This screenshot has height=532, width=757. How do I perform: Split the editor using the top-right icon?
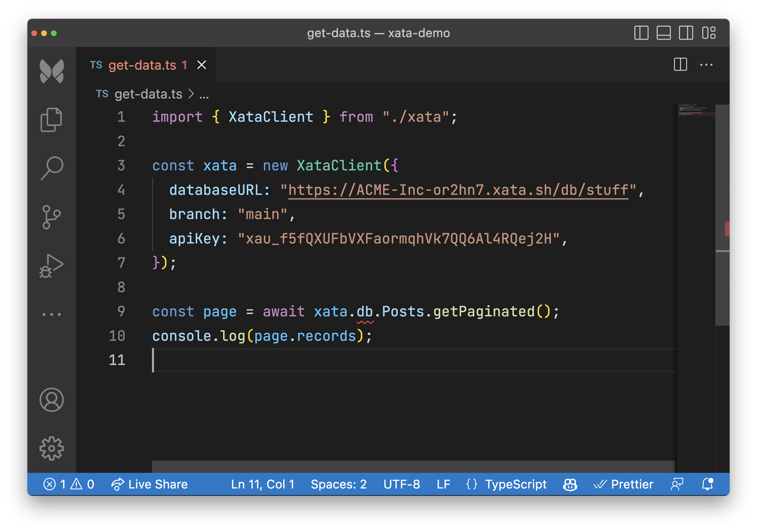[x=680, y=65]
